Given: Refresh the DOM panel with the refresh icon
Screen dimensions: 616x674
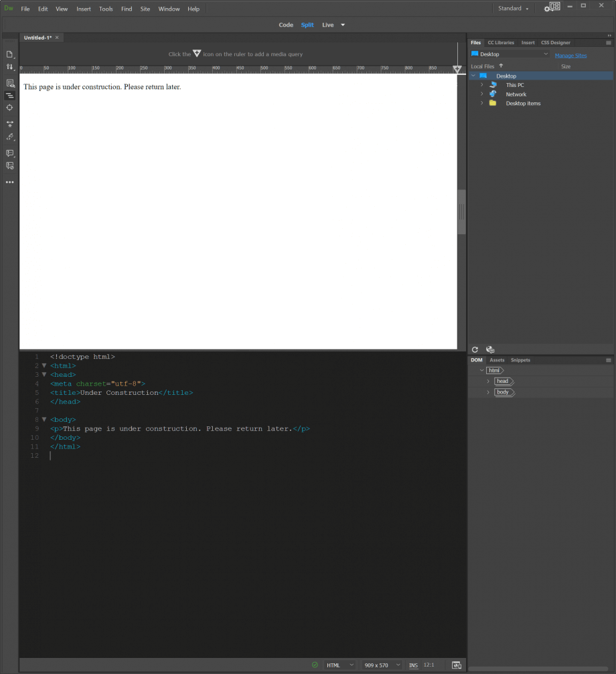Looking at the screenshot, I should point(475,349).
